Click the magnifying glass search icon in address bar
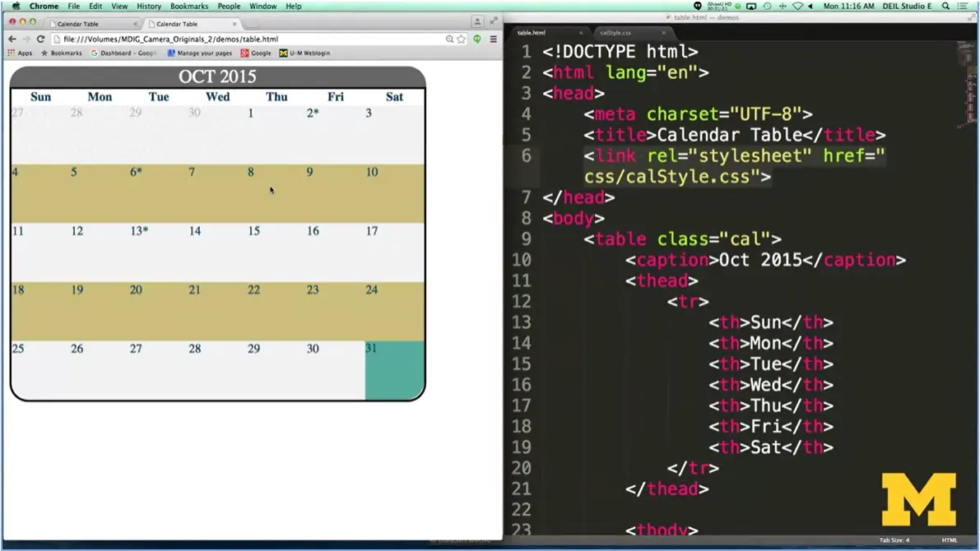This screenshot has height=551, width=980. coord(450,38)
